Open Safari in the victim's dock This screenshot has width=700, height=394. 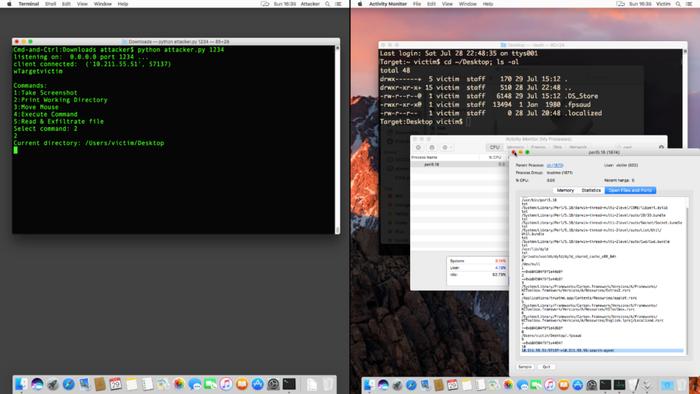411,385
